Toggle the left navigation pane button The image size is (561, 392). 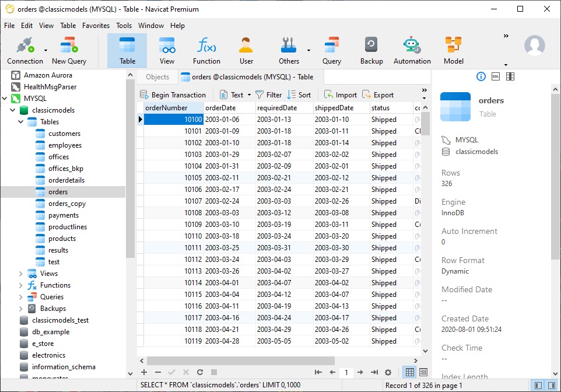pyautogui.click(x=538, y=386)
